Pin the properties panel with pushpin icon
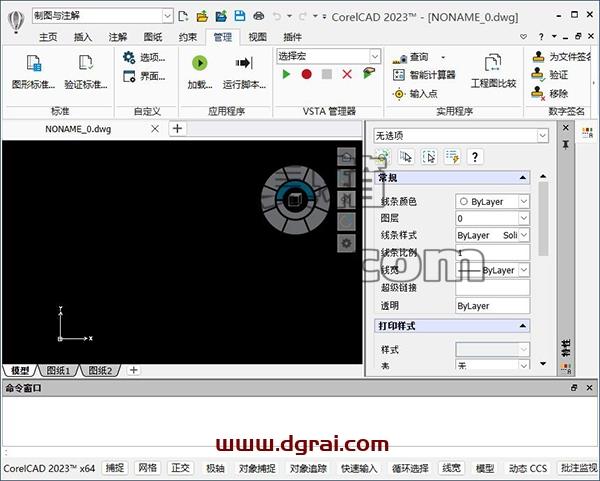600x481 pixels. 566,144
